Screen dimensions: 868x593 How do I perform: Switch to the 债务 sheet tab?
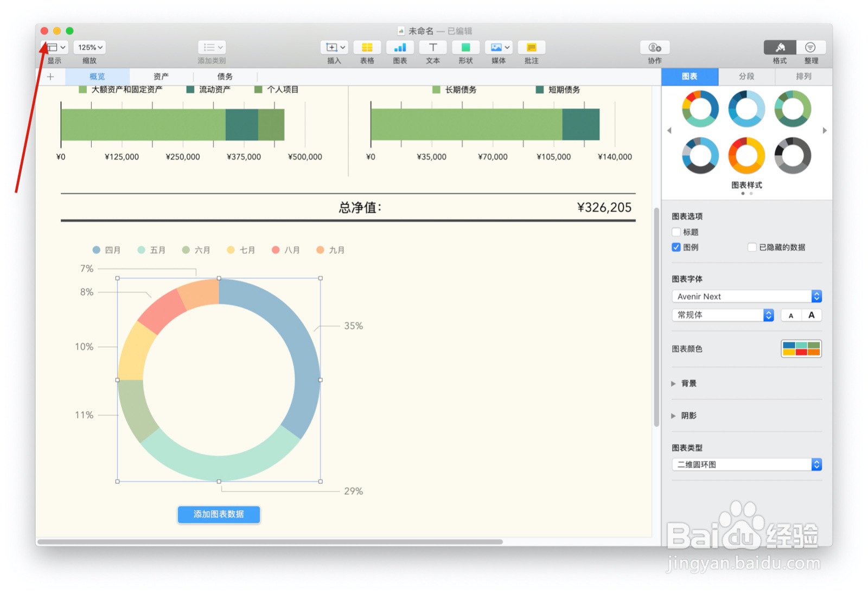[226, 76]
